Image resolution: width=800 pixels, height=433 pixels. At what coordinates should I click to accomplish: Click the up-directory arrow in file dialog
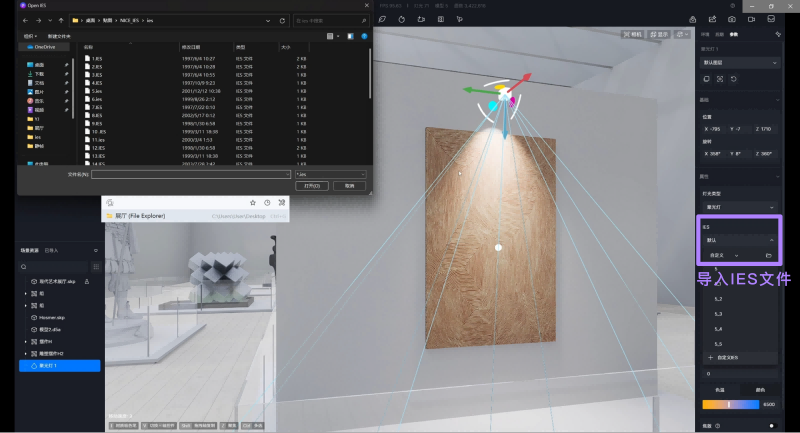pos(62,19)
